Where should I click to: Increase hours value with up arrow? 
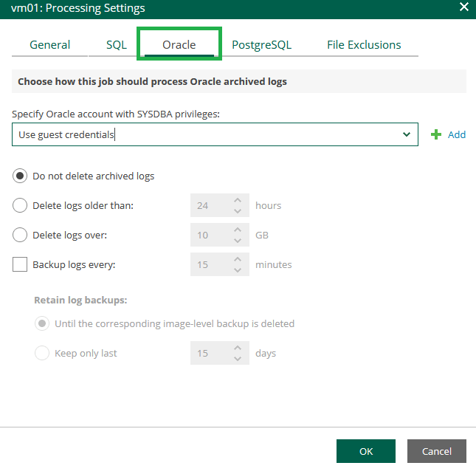[x=238, y=200]
